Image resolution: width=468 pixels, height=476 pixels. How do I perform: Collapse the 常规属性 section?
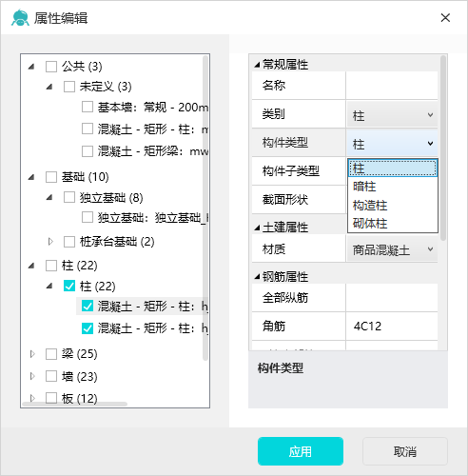tap(257, 65)
